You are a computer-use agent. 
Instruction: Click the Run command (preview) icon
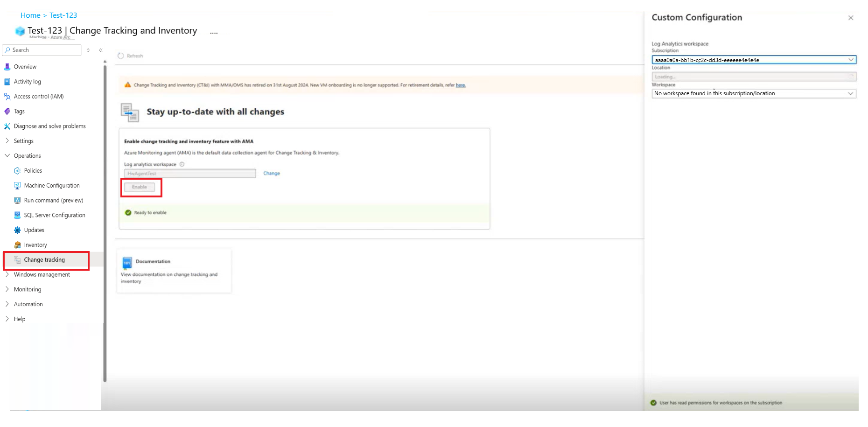point(17,201)
